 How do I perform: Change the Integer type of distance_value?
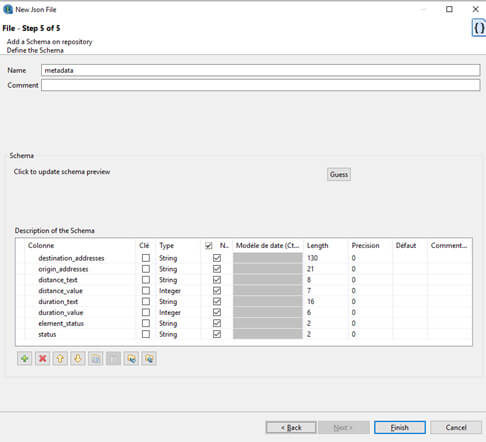pyautogui.click(x=170, y=291)
